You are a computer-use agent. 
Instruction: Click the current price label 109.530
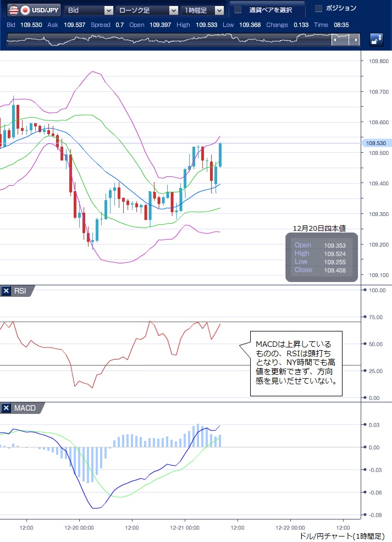[x=374, y=143]
